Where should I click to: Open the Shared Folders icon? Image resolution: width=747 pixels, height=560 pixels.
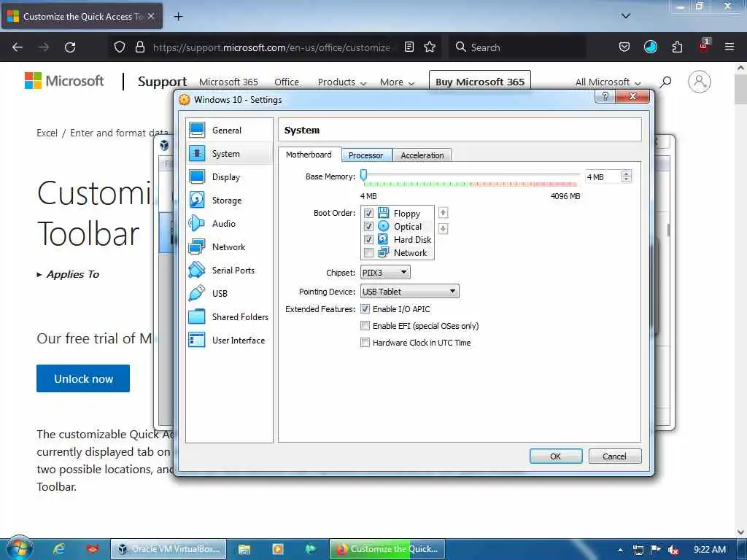coord(197,316)
